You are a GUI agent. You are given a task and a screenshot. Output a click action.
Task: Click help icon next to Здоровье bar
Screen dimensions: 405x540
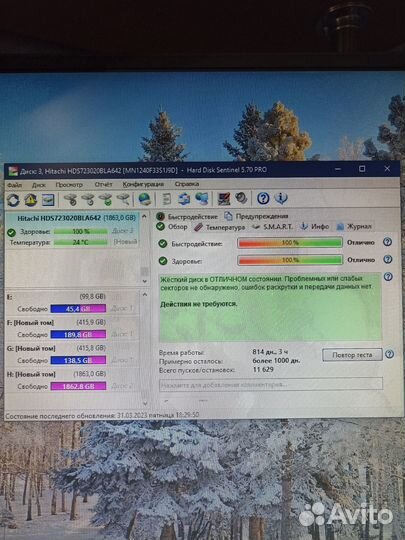coord(388,259)
